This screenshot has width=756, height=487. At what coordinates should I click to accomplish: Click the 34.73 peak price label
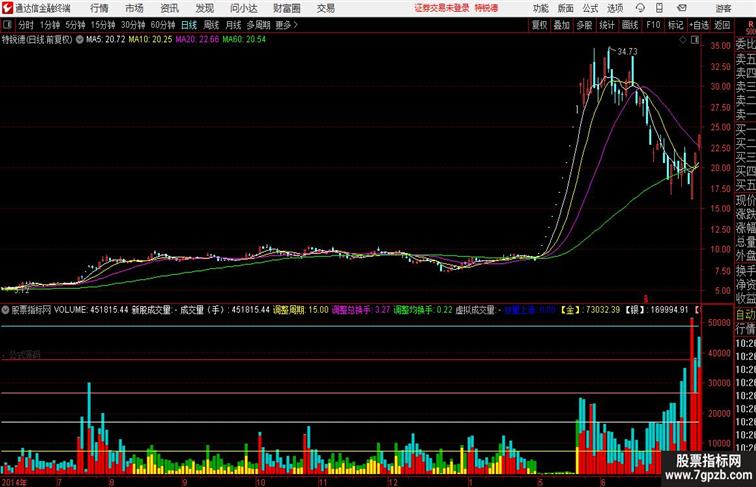click(x=627, y=52)
